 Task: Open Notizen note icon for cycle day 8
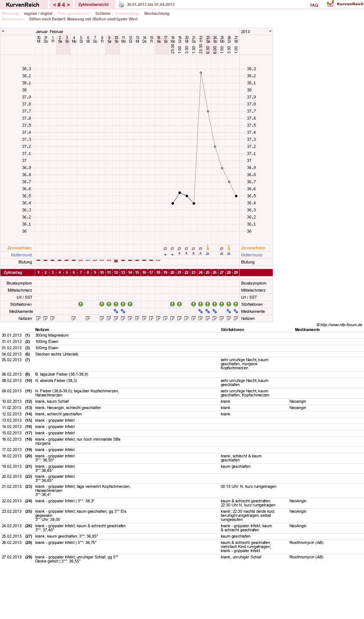88,318
